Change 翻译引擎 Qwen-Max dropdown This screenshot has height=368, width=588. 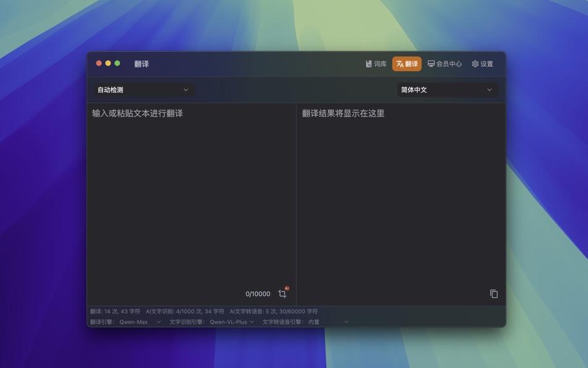tap(141, 322)
